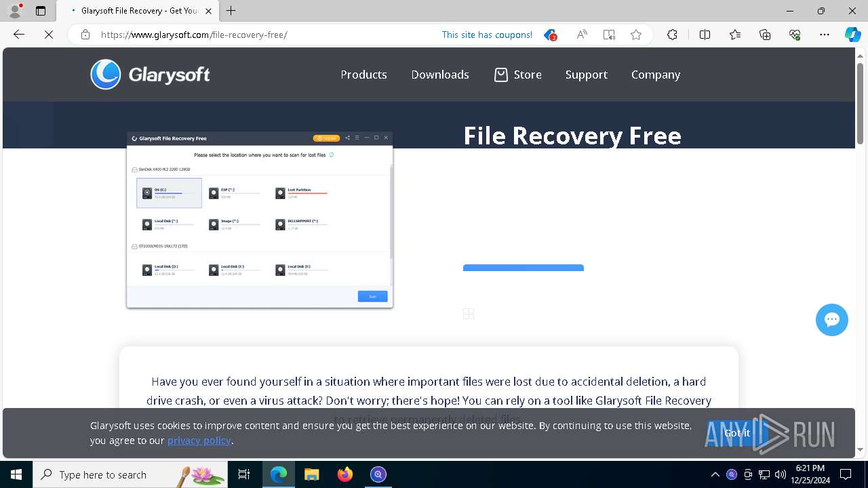Open the Favorites list
The height and width of the screenshot is (488, 868).
tap(735, 35)
